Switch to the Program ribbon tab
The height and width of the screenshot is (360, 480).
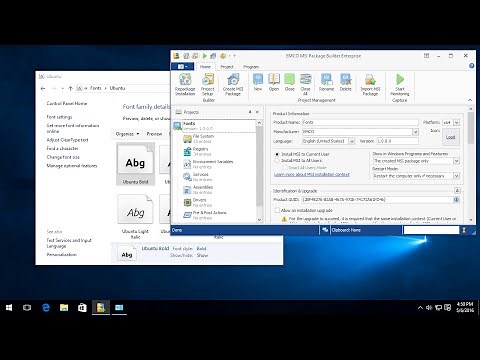tap(251, 67)
